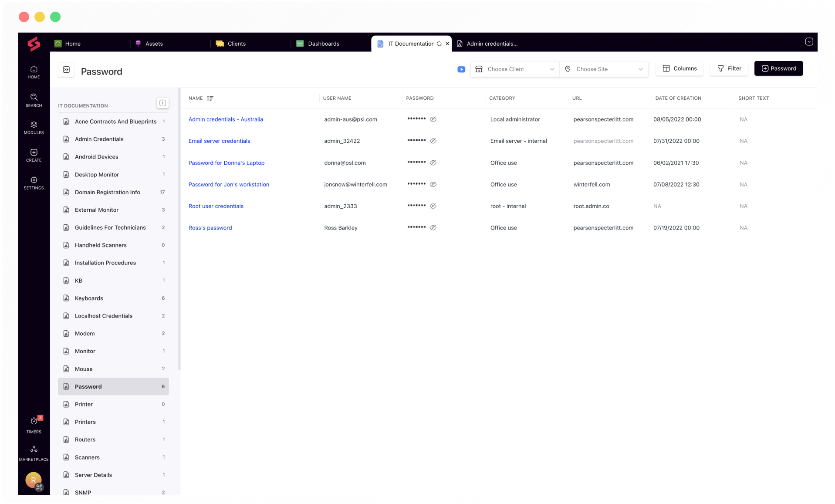835x504 pixels.
Task: Show password for Root user credentials
Action: [x=433, y=206]
